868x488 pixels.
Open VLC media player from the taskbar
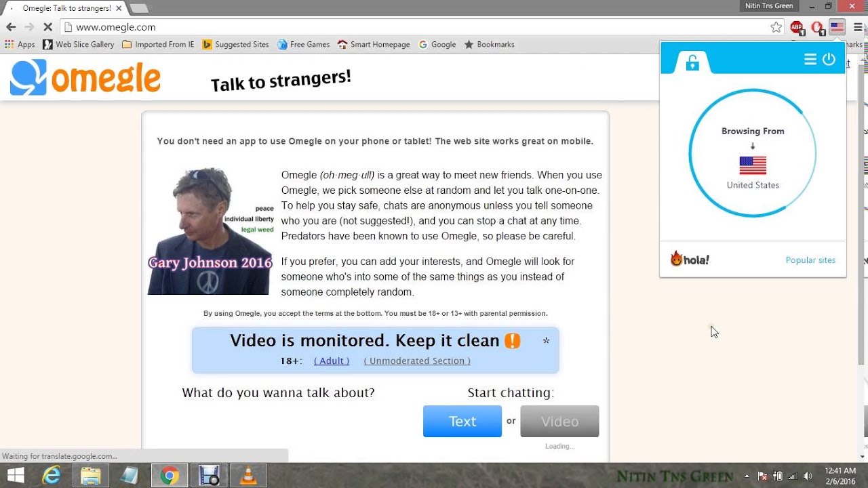coord(249,476)
